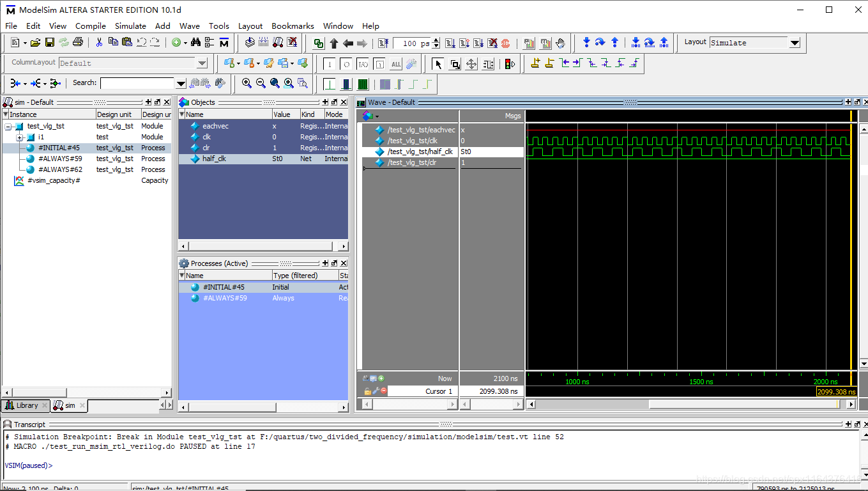Click the wave horizontal scrollbar thumb

click(x=743, y=404)
